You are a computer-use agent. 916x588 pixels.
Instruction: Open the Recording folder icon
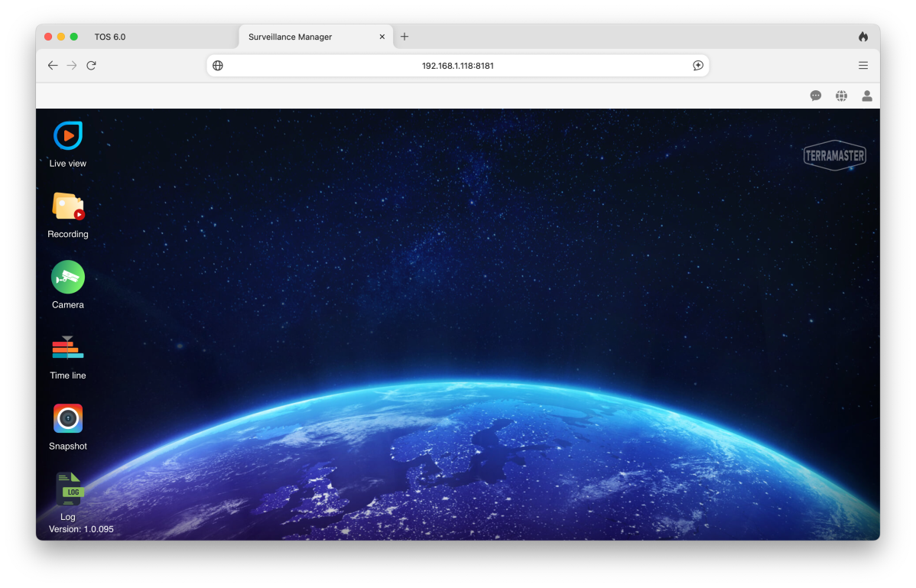[x=68, y=206]
